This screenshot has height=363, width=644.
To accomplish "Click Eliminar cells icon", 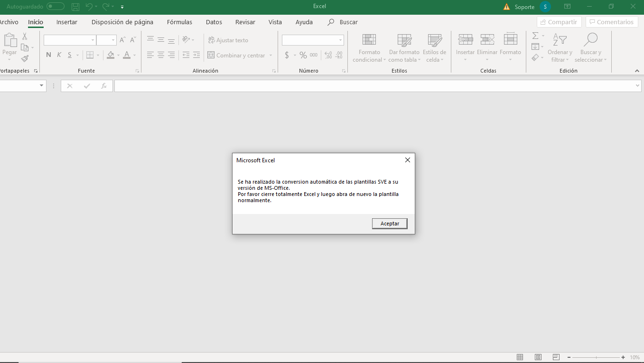I will pos(487,39).
